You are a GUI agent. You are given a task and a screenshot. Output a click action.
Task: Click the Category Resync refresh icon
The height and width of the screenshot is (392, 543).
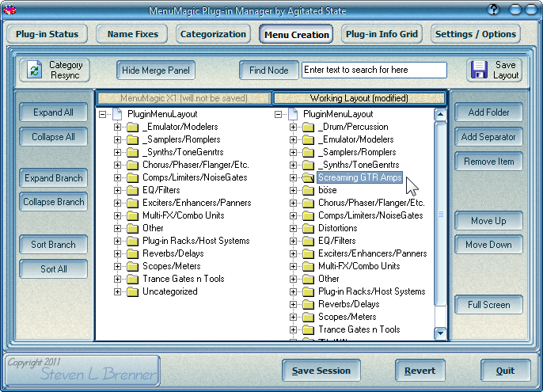[34, 70]
